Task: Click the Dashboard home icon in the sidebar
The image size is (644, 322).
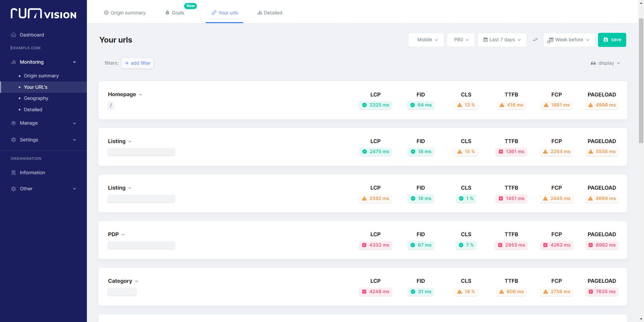Action: (13, 35)
